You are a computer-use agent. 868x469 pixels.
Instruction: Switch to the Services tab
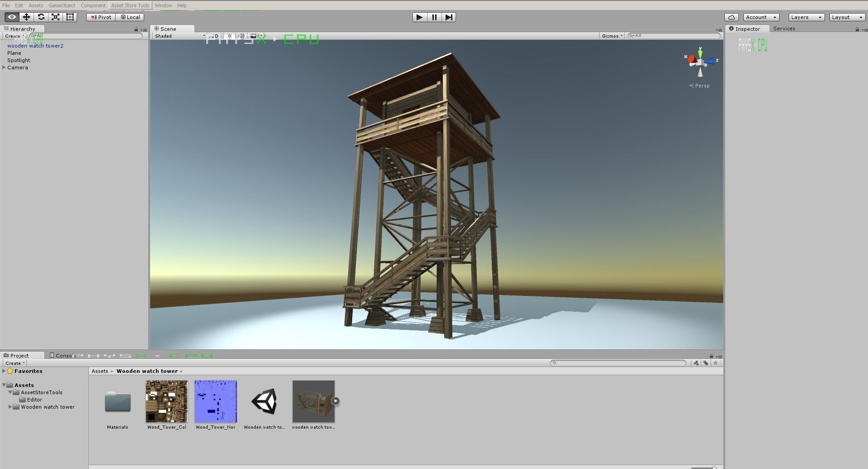pos(784,29)
